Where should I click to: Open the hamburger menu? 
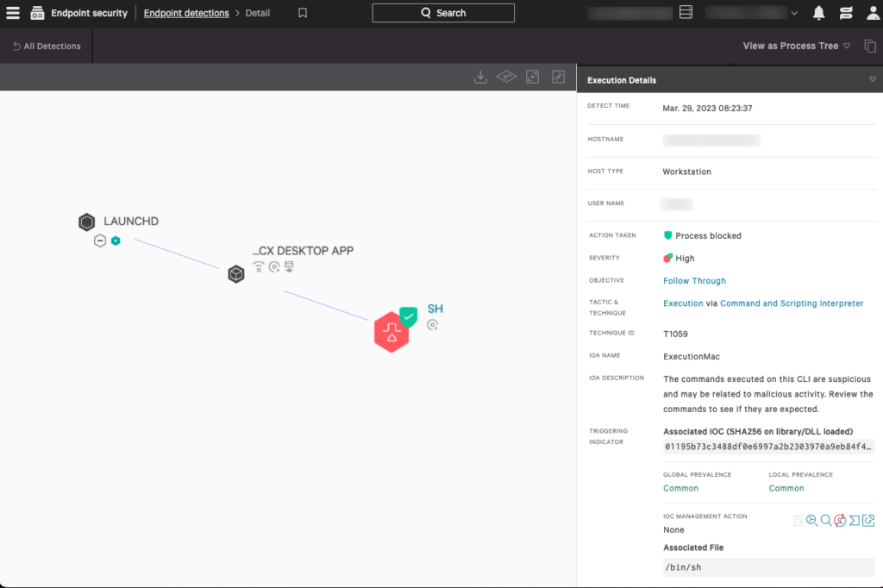12,12
